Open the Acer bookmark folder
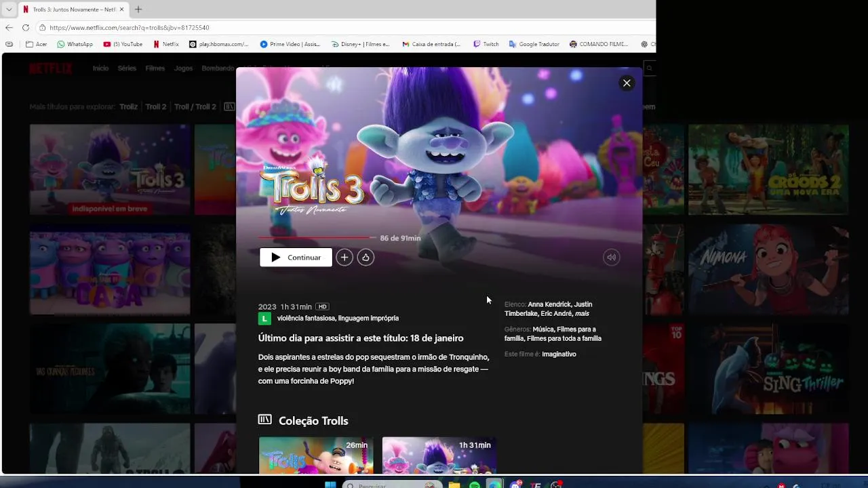Screen dimensions: 868x488 point(37,44)
